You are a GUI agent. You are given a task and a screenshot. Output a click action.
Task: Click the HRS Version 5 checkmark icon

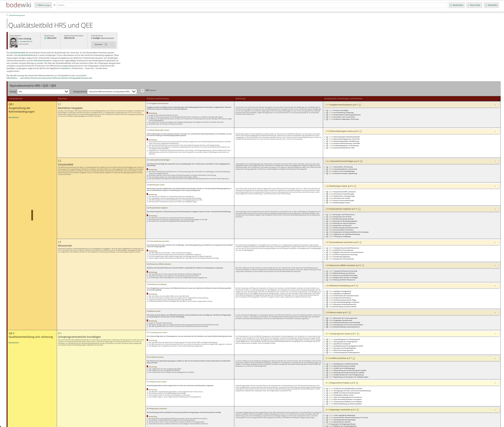pyautogui.click(x=143, y=90)
